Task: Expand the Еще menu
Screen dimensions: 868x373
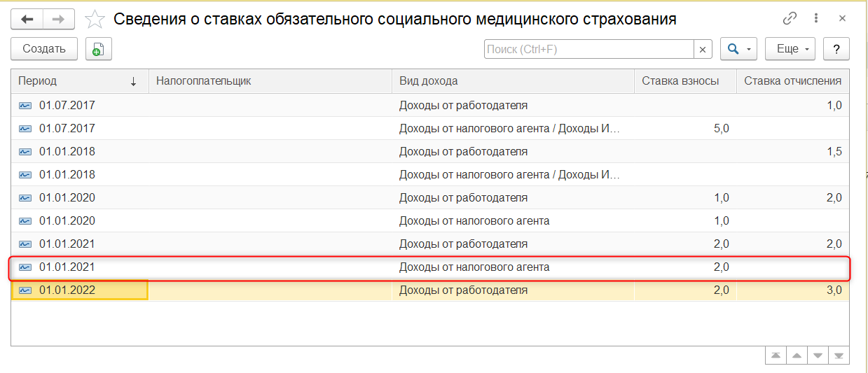Action: coord(792,49)
